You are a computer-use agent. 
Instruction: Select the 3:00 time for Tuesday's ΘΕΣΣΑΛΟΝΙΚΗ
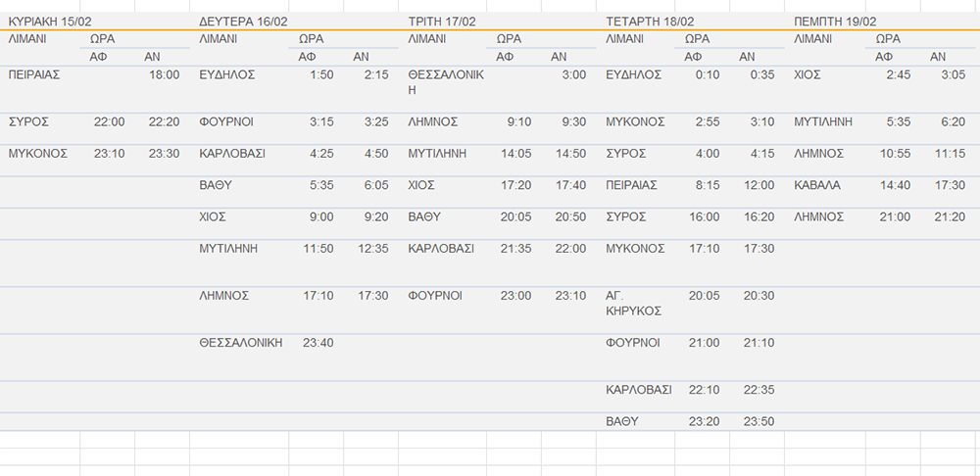(573, 75)
